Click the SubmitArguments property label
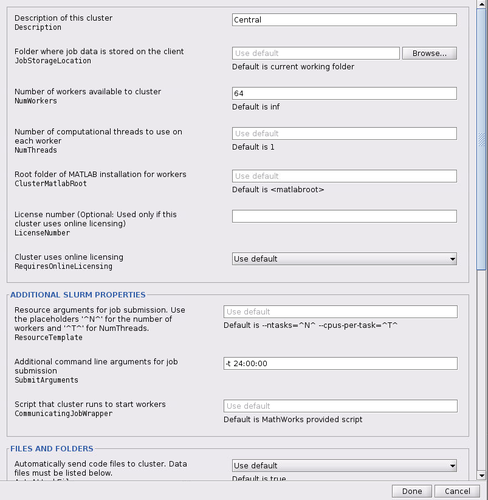488x500 pixels. coord(46,380)
